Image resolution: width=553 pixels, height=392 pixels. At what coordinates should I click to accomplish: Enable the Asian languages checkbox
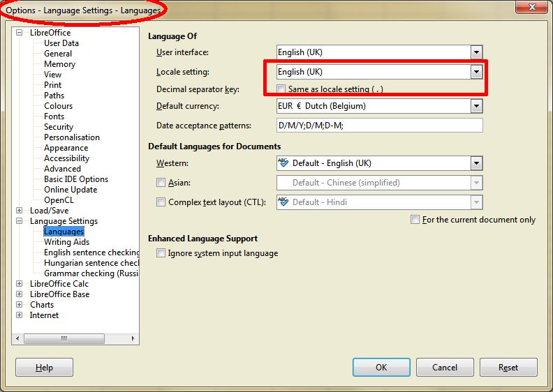(161, 183)
